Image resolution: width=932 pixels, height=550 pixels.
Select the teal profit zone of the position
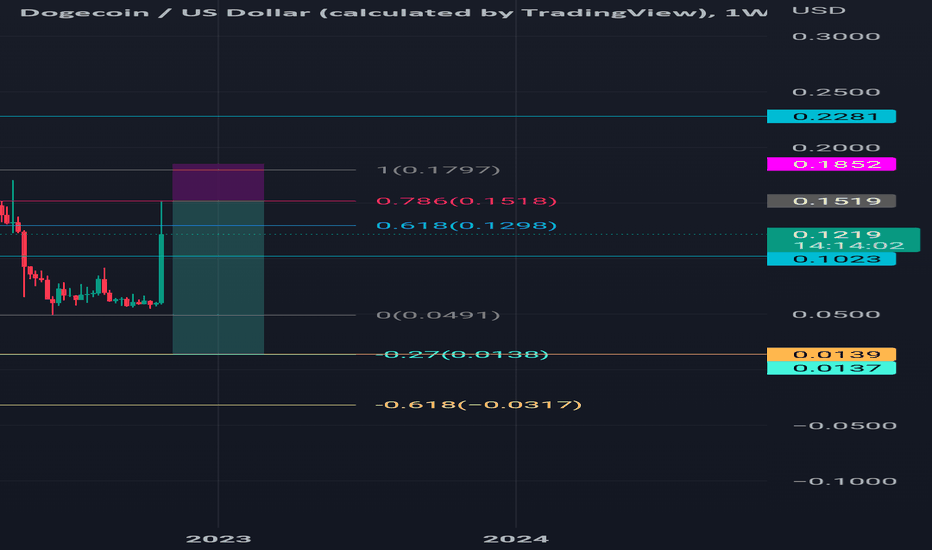[x=218, y=278]
